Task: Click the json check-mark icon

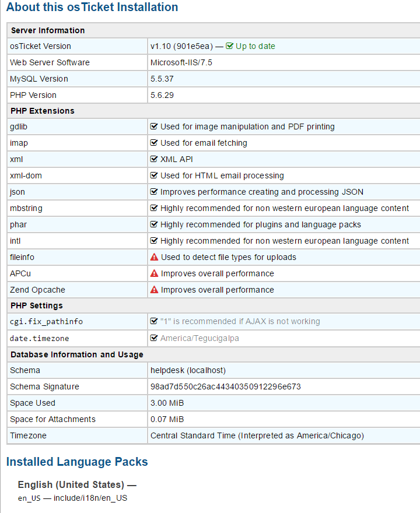Action: click(x=154, y=192)
